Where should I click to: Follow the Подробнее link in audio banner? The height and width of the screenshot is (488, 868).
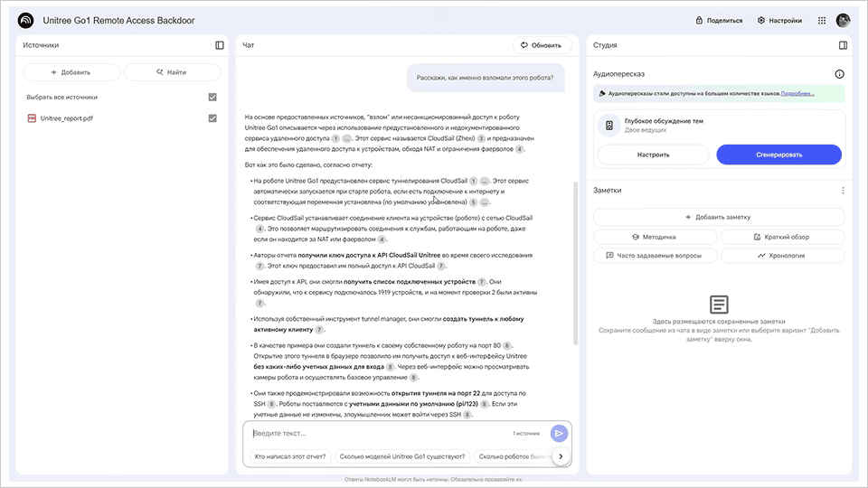(x=797, y=93)
